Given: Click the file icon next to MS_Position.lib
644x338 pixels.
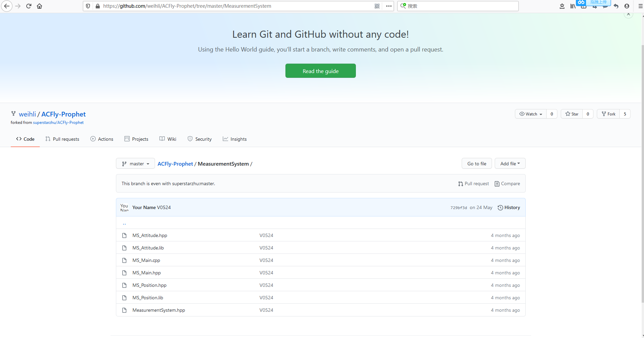Looking at the screenshot, I should (124, 298).
